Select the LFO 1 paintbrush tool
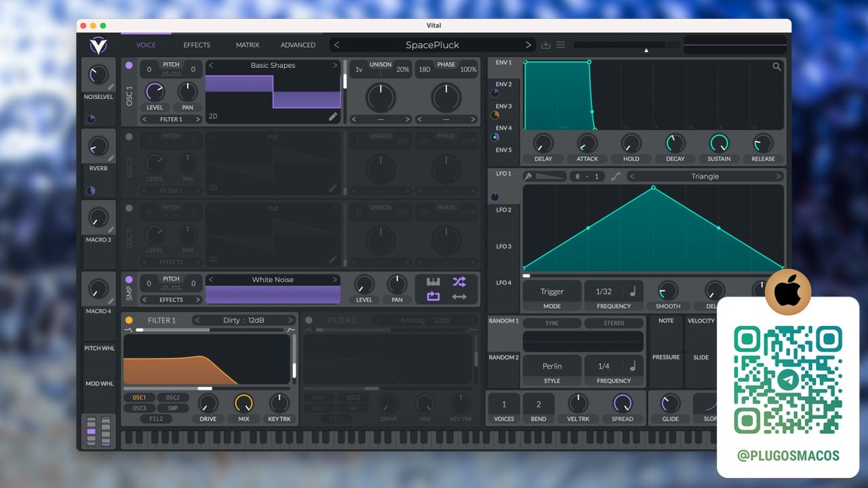The width and height of the screenshot is (868, 488). pos(528,176)
